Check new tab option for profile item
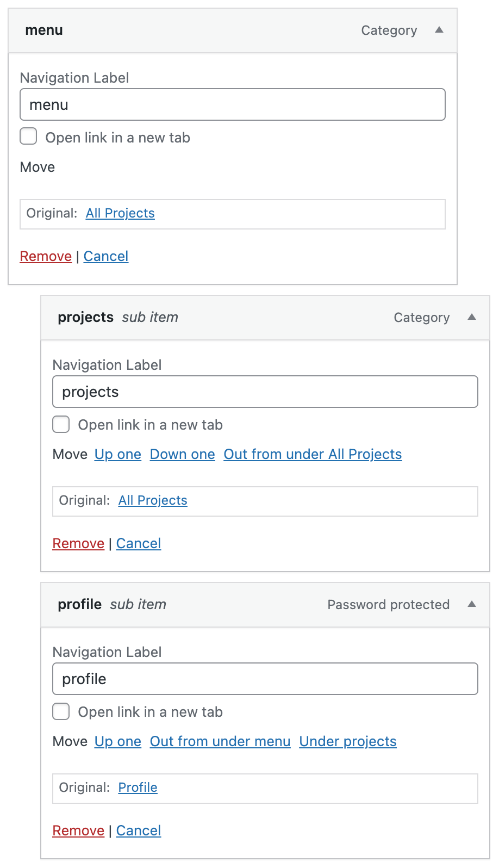The height and width of the screenshot is (868, 499). [61, 711]
